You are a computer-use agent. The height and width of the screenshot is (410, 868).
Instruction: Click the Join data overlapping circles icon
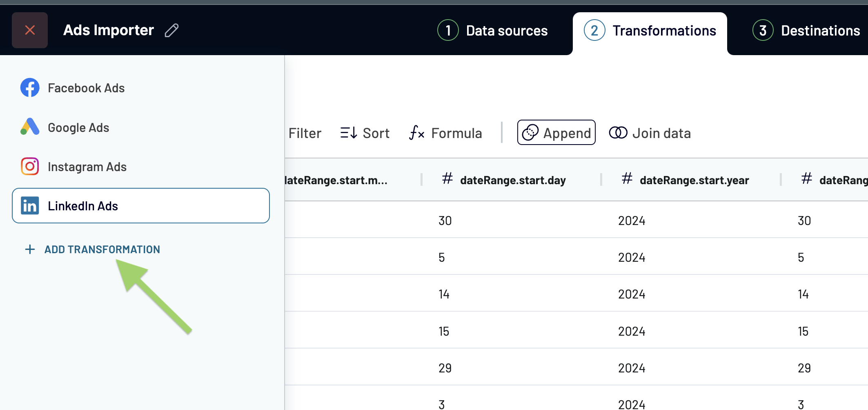pos(618,133)
